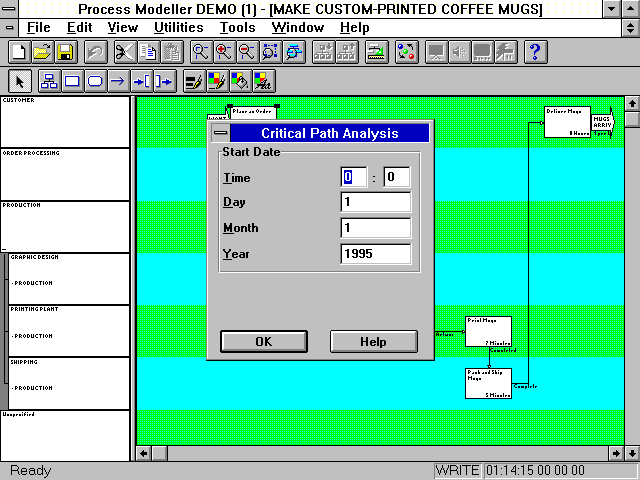The width and height of the screenshot is (640, 480).
Task: Select the Zoom In magnifier icon
Action: coord(224,52)
